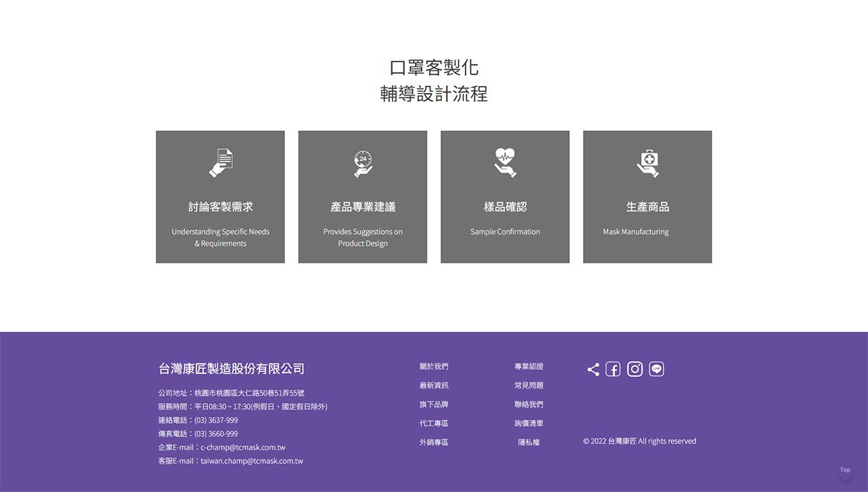
Task: Open the Instagram social icon
Action: pos(635,369)
